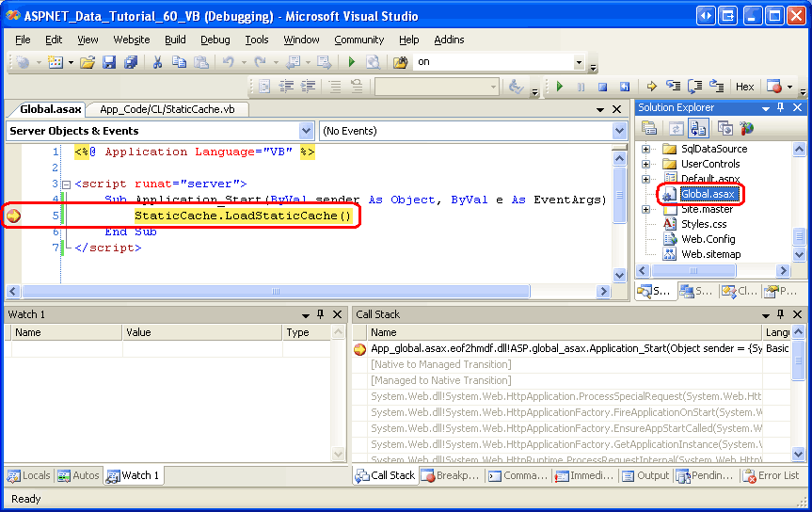
Task: Expand the SqlDataSource folder node
Action: click(646, 149)
